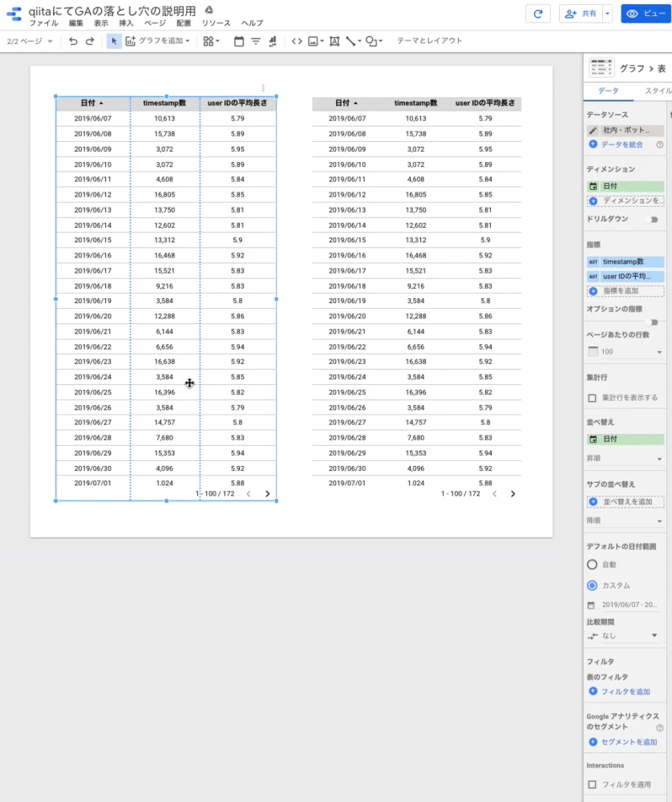Click AUT badge on timestamp数 metric
This screenshot has width=672, height=802.
pos(593,262)
